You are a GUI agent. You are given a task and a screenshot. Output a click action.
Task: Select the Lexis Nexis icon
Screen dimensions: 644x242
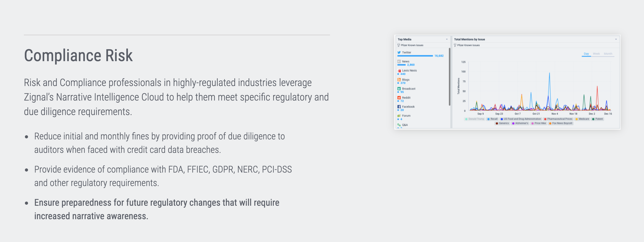[x=399, y=70]
